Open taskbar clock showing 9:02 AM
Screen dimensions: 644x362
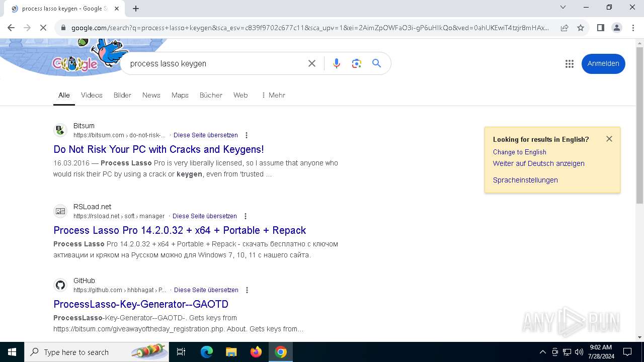[601, 352]
